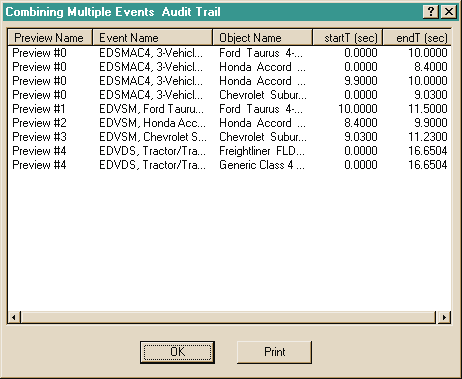Sort by Object Name column header
The height and width of the screenshot is (379, 462).
pos(263,38)
